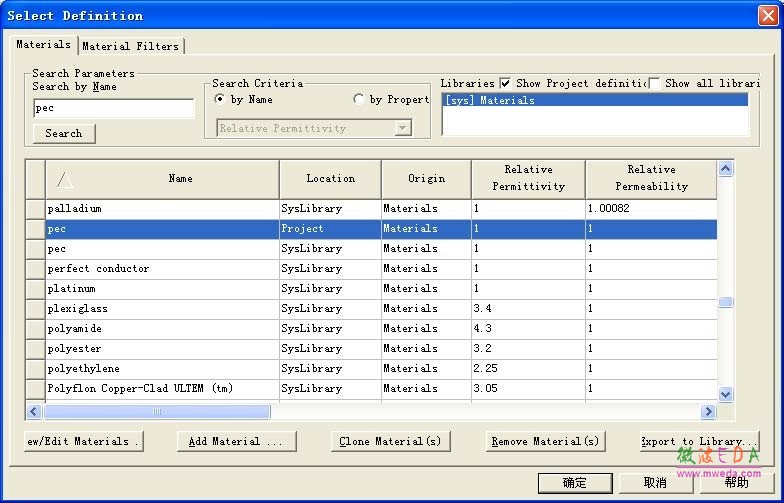Click the Location column header
The width and height of the screenshot is (784, 503).
(330, 178)
